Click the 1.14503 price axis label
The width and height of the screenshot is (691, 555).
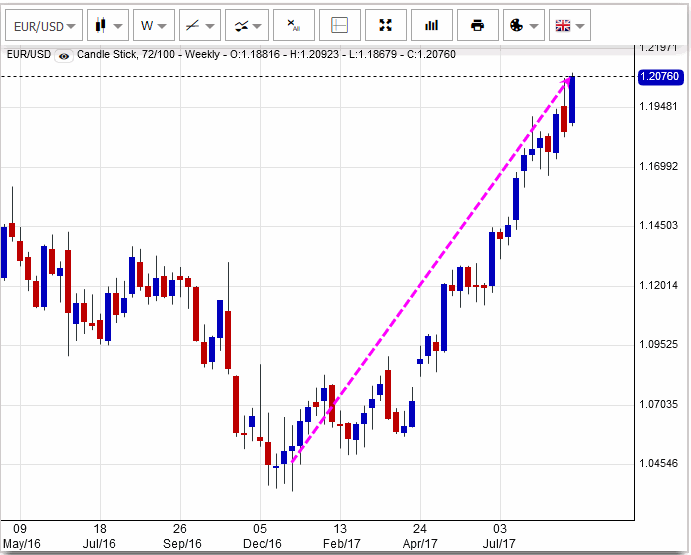tap(658, 226)
